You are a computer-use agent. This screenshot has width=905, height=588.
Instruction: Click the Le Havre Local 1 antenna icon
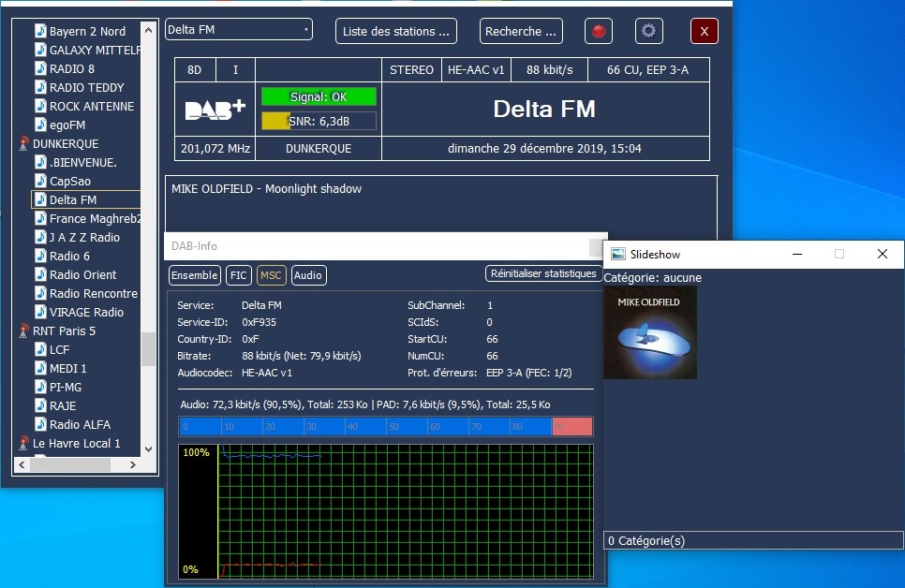click(23, 443)
